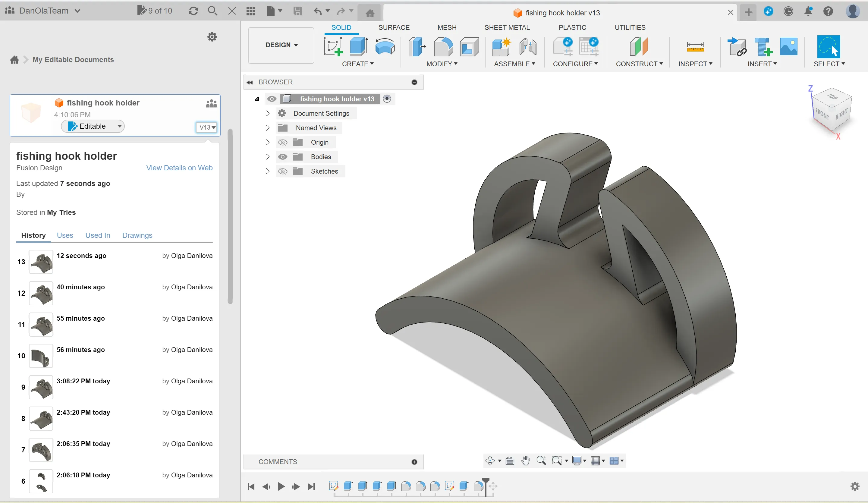
Task: Toggle visibility of Bodies folder
Action: click(282, 157)
